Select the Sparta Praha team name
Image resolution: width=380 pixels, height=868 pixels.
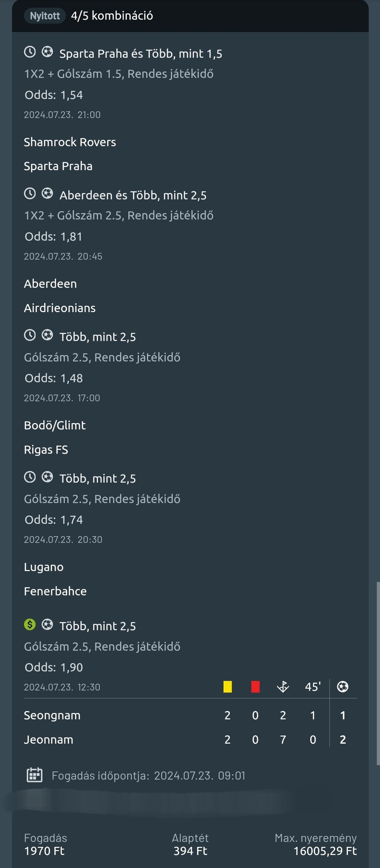58,166
